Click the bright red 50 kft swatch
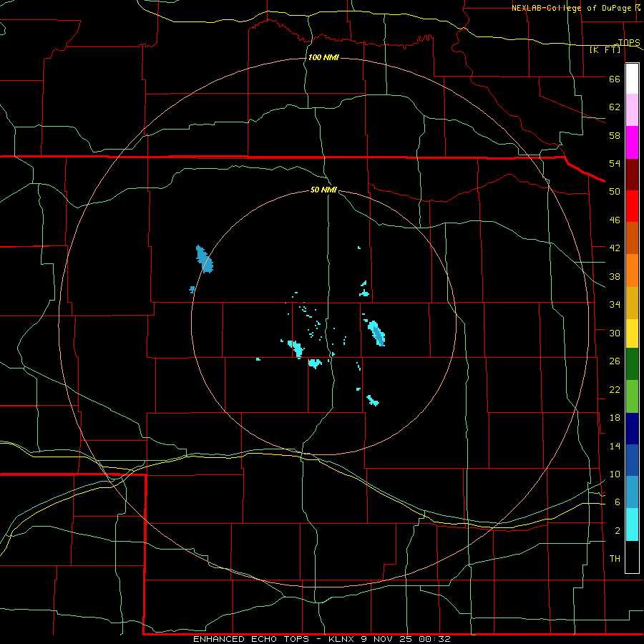 pos(632,206)
